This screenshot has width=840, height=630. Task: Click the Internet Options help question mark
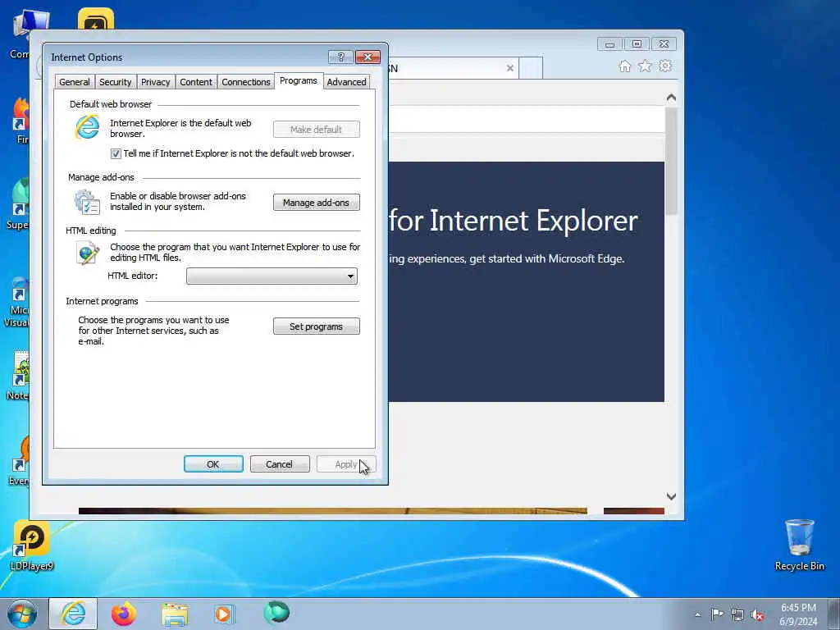click(x=340, y=57)
